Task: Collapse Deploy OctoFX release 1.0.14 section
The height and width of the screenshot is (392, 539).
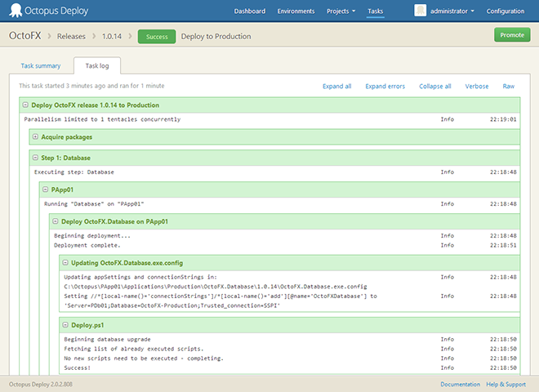Action: (25, 105)
